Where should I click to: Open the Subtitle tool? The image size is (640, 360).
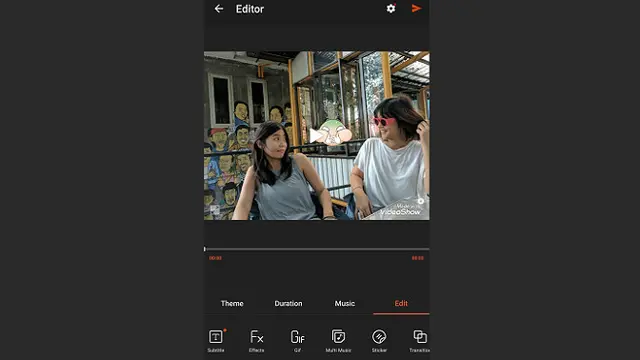[x=216, y=341]
